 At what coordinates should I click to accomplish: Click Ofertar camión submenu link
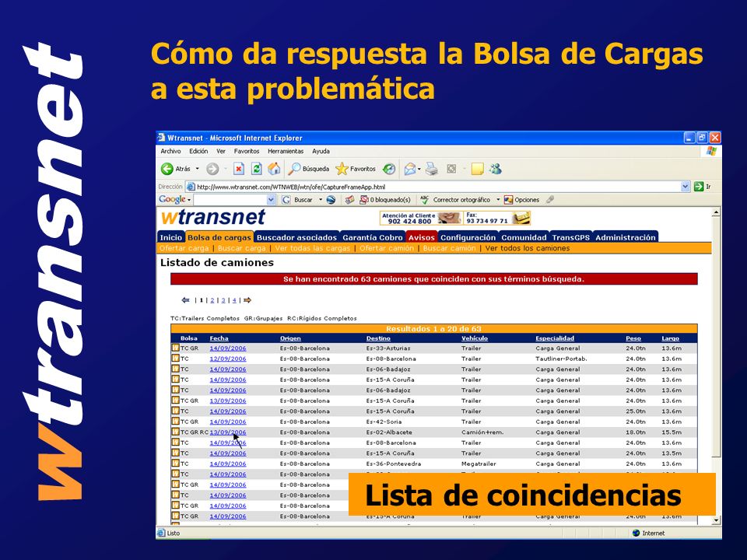pyautogui.click(x=387, y=248)
